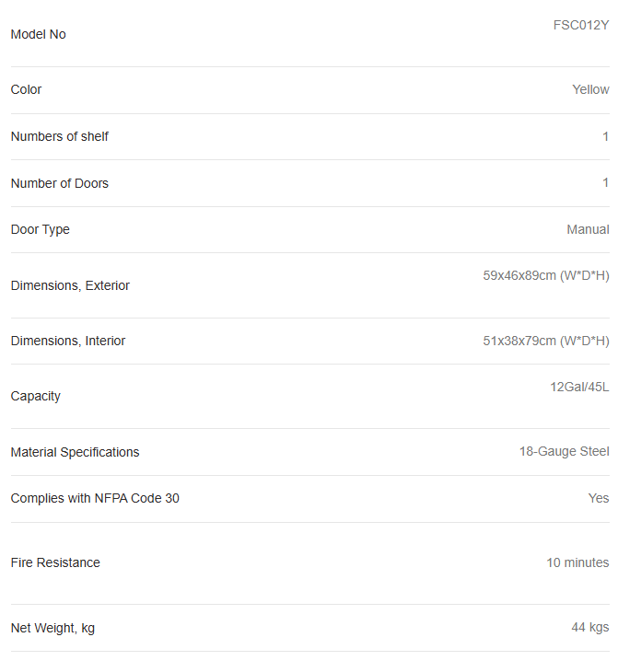This screenshot has width=618, height=672.
Task: Click the Number of Doors label
Action: [x=59, y=184]
